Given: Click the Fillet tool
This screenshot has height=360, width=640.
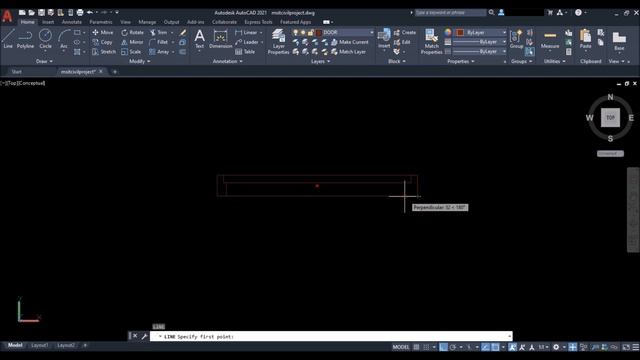Looking at the screenshot, I should pos(159,42).
